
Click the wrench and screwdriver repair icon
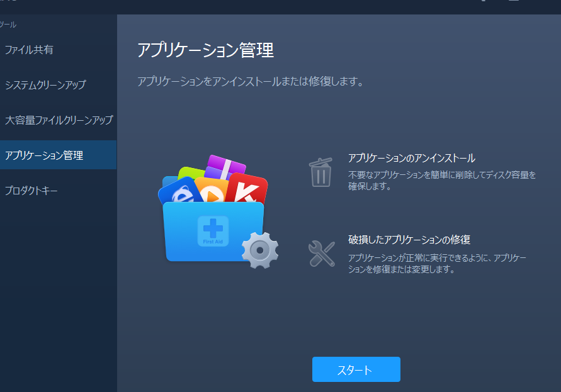point(321,253)
